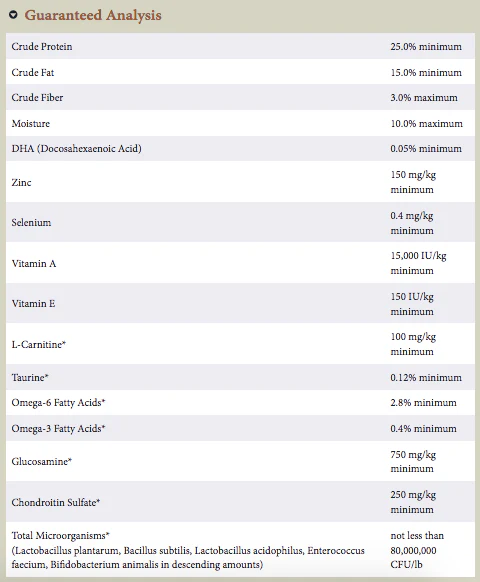Select the Crude Fat row

[240, 72]
